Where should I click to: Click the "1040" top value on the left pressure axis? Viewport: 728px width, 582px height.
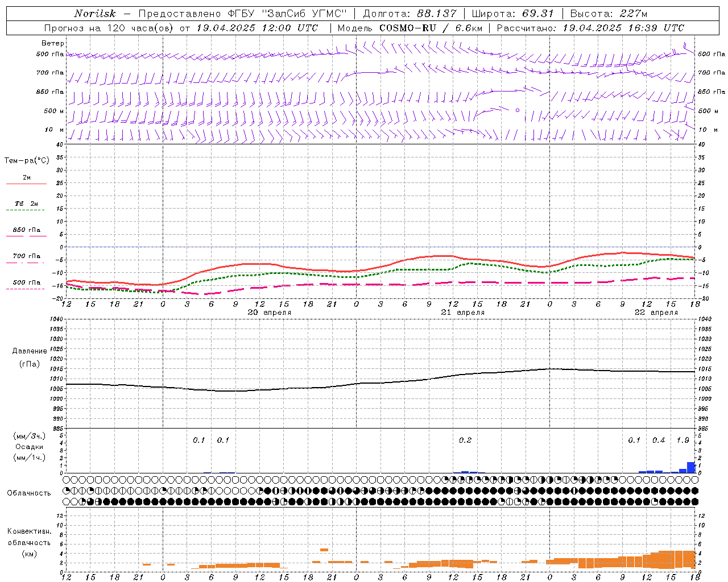[x=56, y=319]
